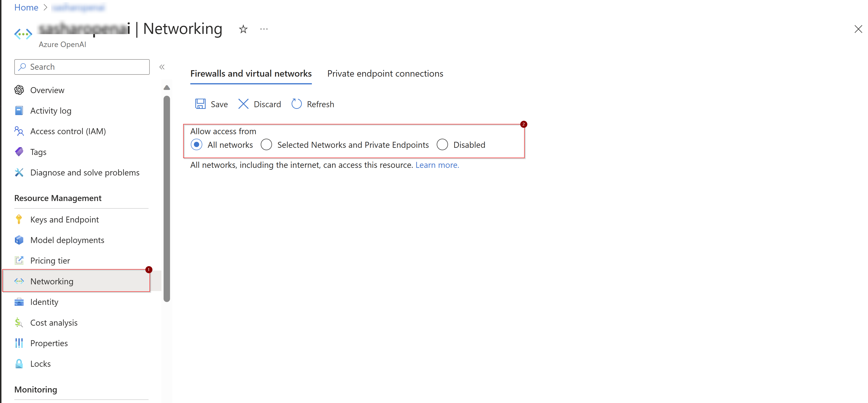Open the more options ellipsis menu
868x403 pixels.
[264, 29]
